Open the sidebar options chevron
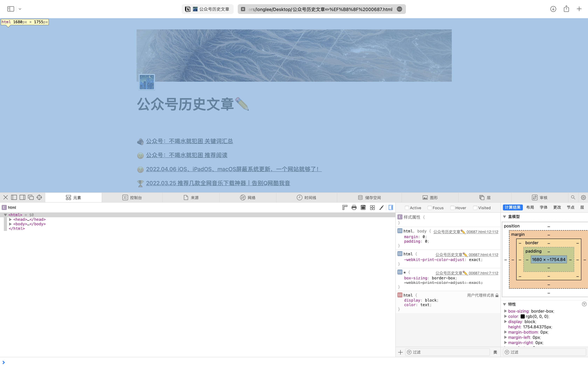Image resolution: width=588 pixels, height=367 pixels. pyautogui.click(x=20, y=9)
